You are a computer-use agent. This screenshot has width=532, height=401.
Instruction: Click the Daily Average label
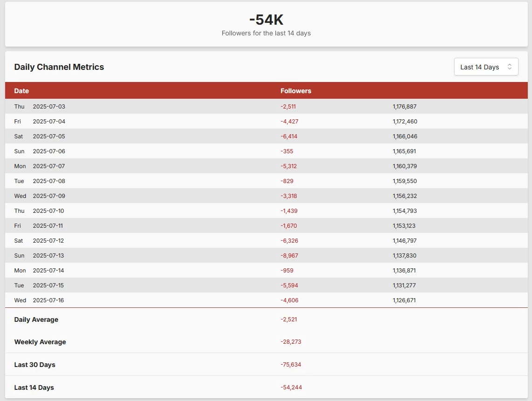point(36,319)
